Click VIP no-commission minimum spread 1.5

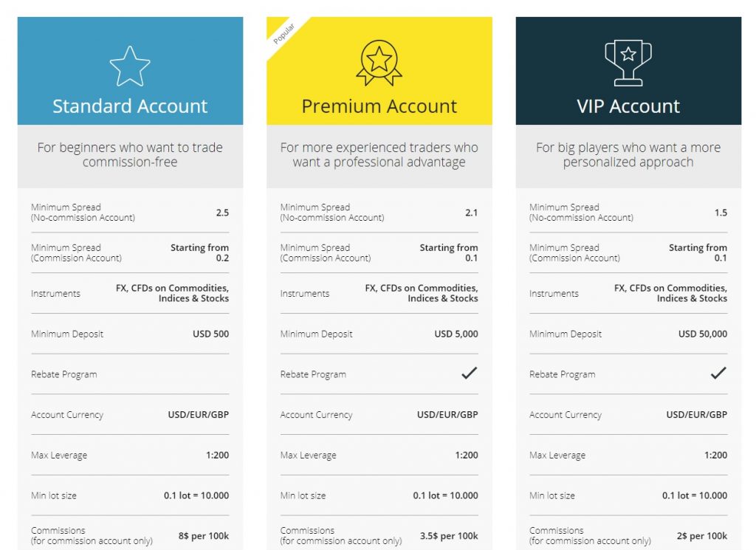click(721, 213)
